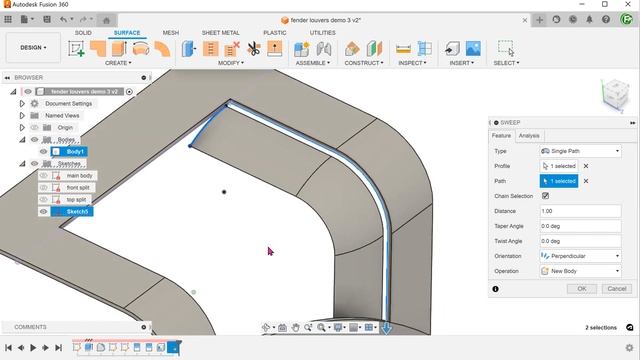Screen dimensions: 640x360
Task: Switch to the Solid tab
Action: pos(83,33)
